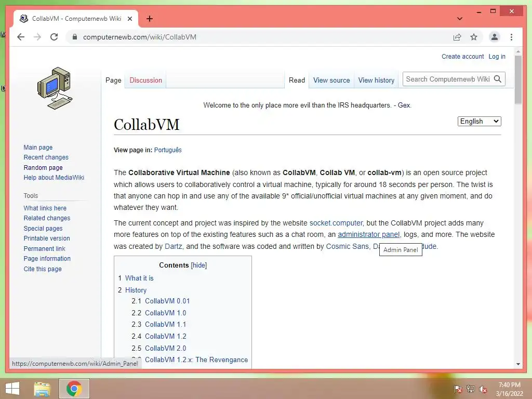532x399 pixels.
Task: Open the Windows Start menu
Action: pyautogui.click(x=12, y=389)
